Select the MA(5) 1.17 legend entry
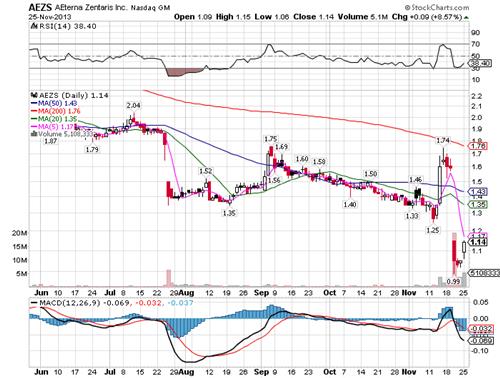Screen dimensions: 500x378 click(53, 127)
